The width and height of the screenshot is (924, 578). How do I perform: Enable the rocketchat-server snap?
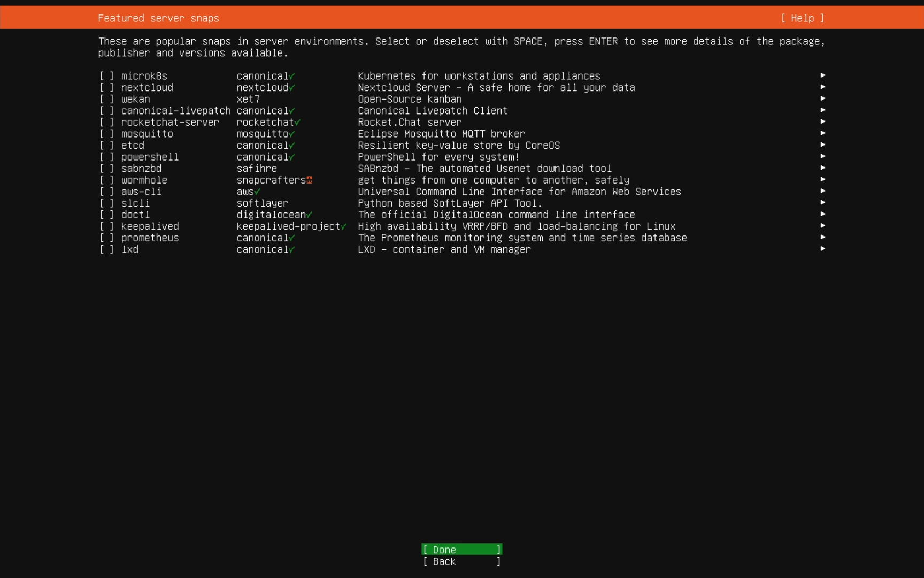click(106, 122)
